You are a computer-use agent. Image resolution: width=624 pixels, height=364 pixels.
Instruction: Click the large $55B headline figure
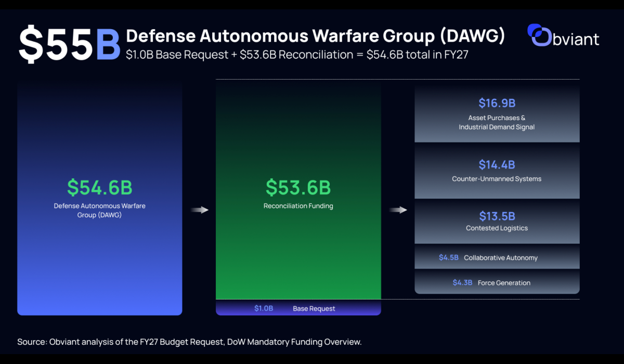tap(70, 44)
